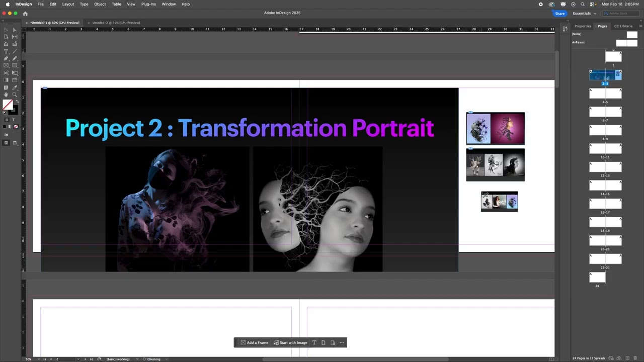The width and height of the screenshot is (644, 362).
Task: Activate the Zoom tool in toolbox
Action: (x=15, y=95)
